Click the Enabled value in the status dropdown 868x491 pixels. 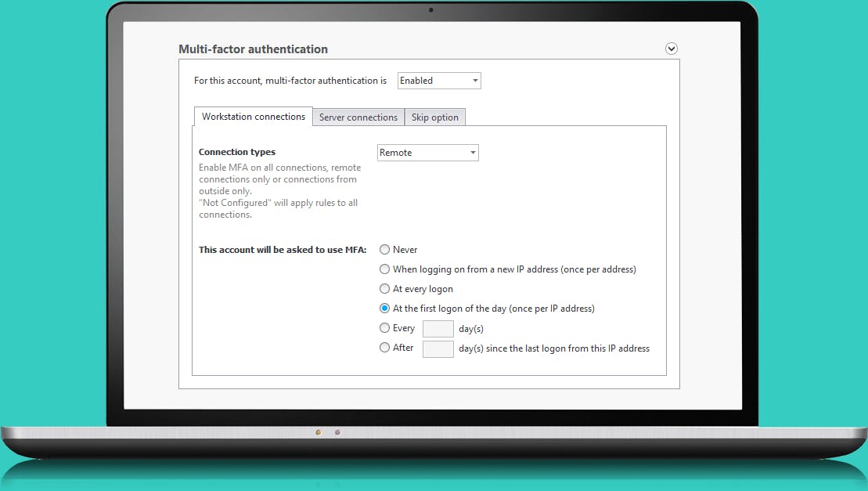point(417,80)
